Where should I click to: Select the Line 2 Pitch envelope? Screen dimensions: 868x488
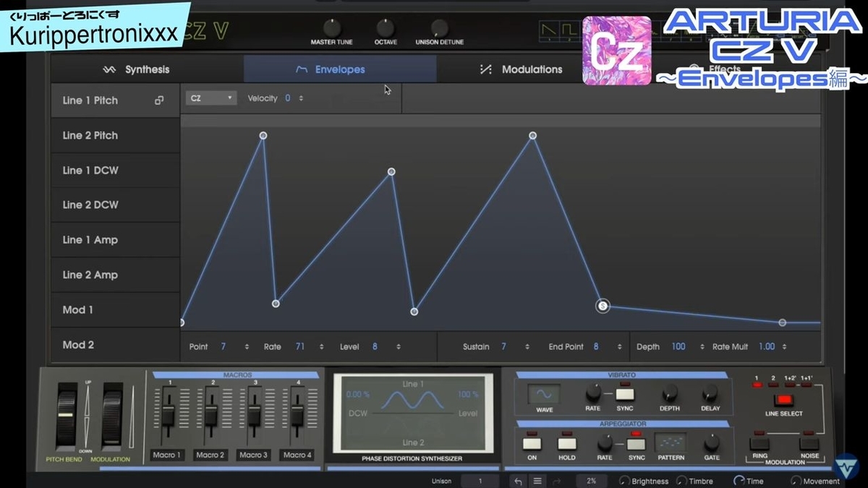[115, 135]
